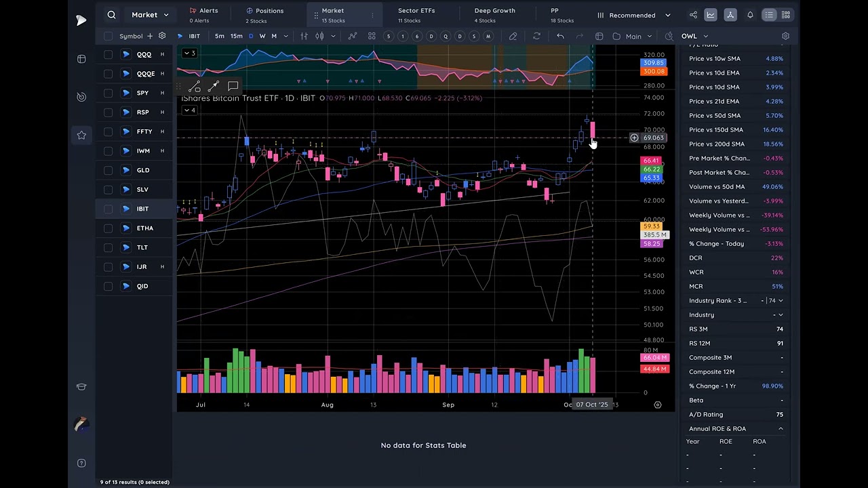Select the 15m timeframe

[236, 36]
